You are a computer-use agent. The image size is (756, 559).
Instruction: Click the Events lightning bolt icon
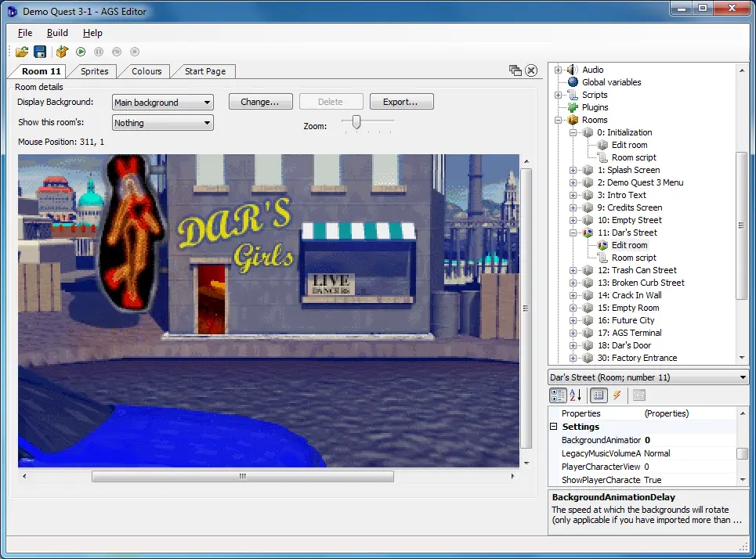click(617, 395)
